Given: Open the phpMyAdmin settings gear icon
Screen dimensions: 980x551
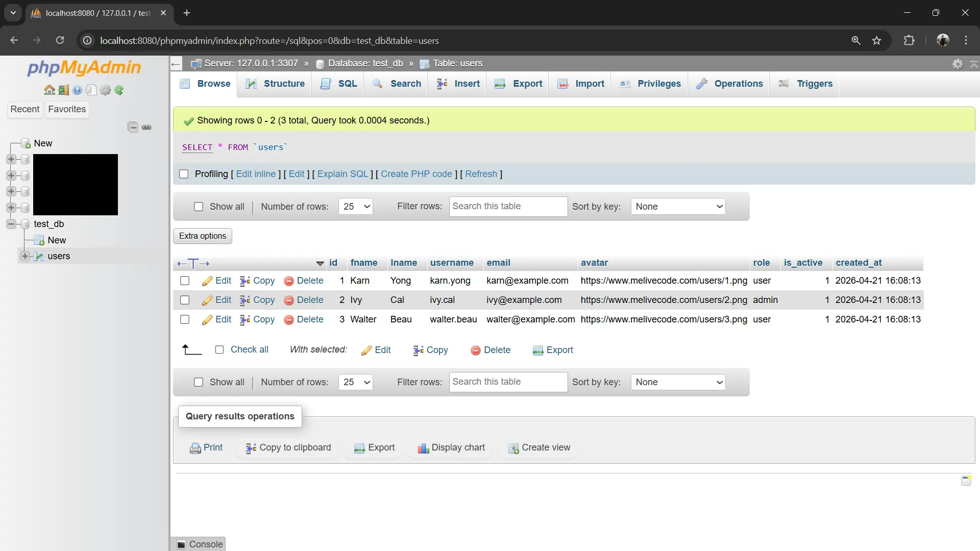Looking at the screenshot, I should (105, 90).
